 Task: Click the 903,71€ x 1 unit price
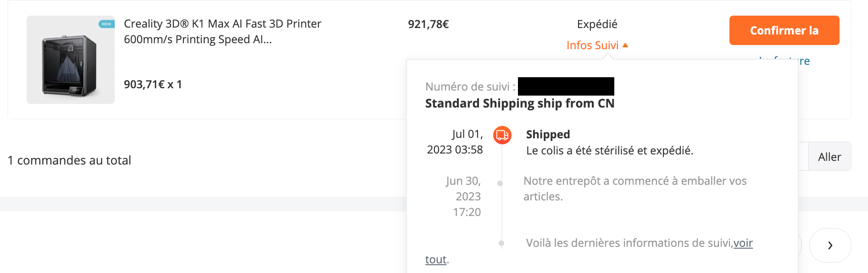pyautogui.click(x=153, y=85)
